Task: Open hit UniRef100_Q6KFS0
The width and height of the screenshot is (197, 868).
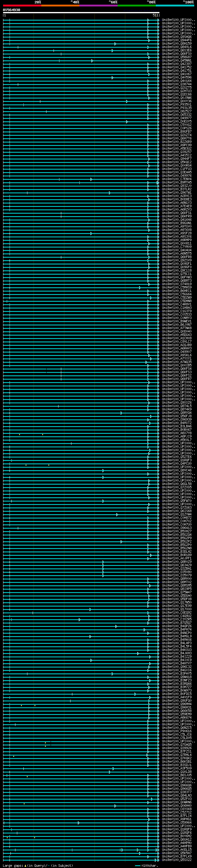Action: click(x=177, y=54)
